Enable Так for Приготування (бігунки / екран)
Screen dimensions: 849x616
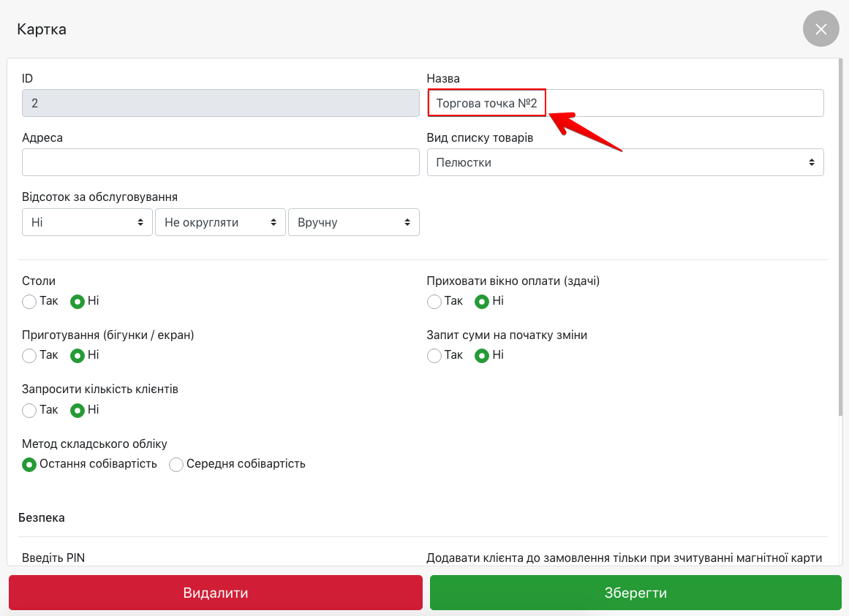(x=30, y=356)
